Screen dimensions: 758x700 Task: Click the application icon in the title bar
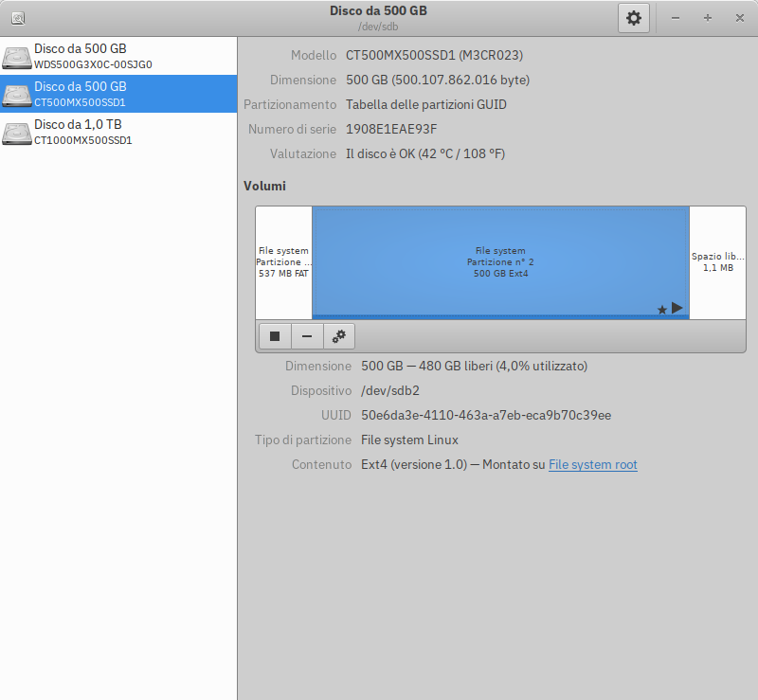(18, 18)
